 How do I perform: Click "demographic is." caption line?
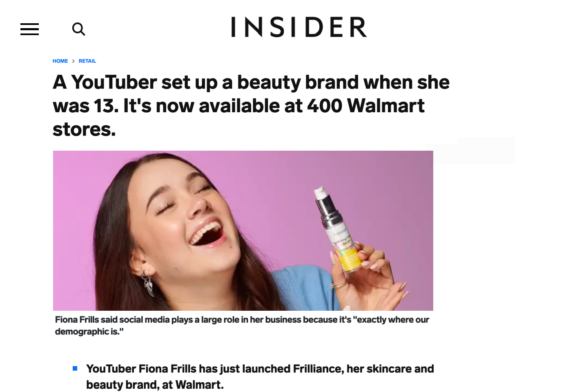click(89, 332)
